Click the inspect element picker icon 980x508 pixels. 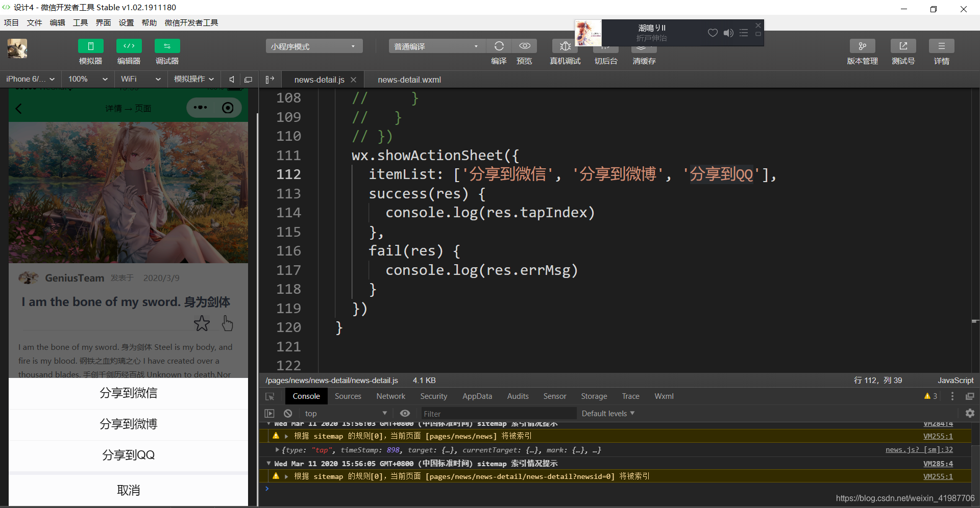[270, 396]
